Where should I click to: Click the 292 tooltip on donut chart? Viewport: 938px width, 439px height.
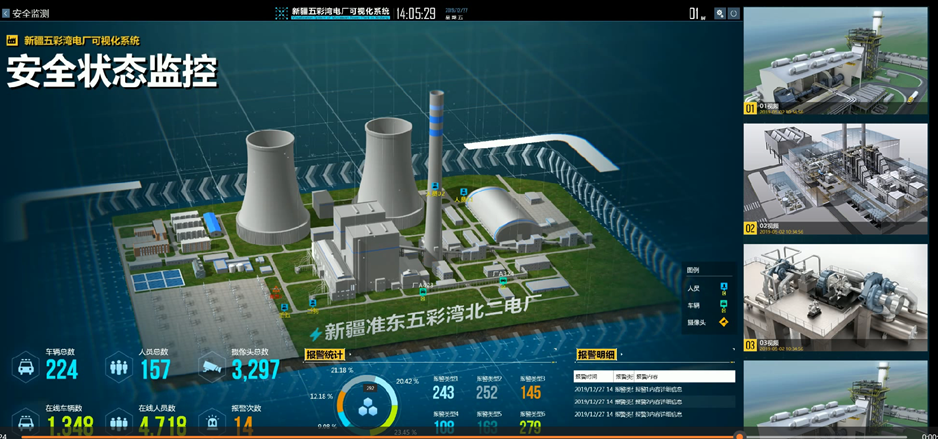(x=370, y=388)
